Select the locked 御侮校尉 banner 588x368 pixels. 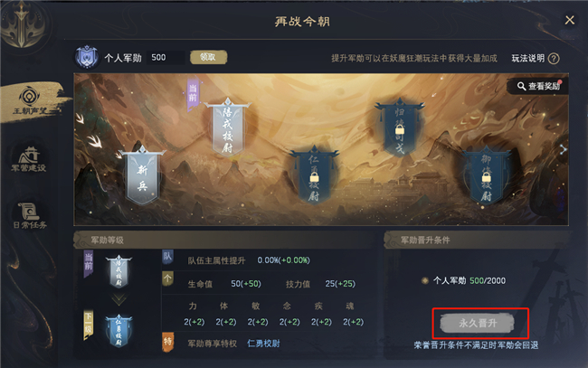[486, 176]
